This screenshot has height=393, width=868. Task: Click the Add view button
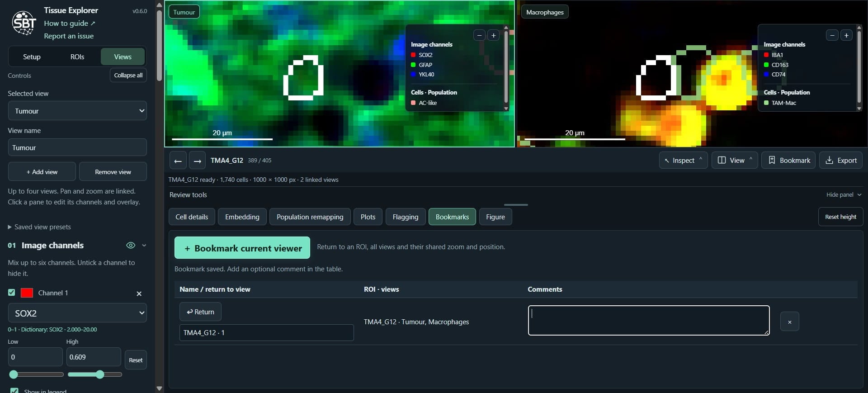click(42, 172)
